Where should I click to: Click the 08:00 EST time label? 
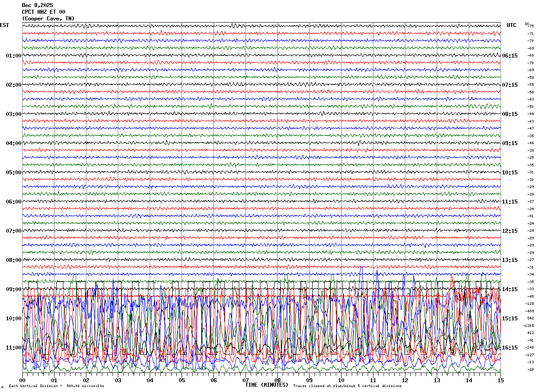[14, 260]
